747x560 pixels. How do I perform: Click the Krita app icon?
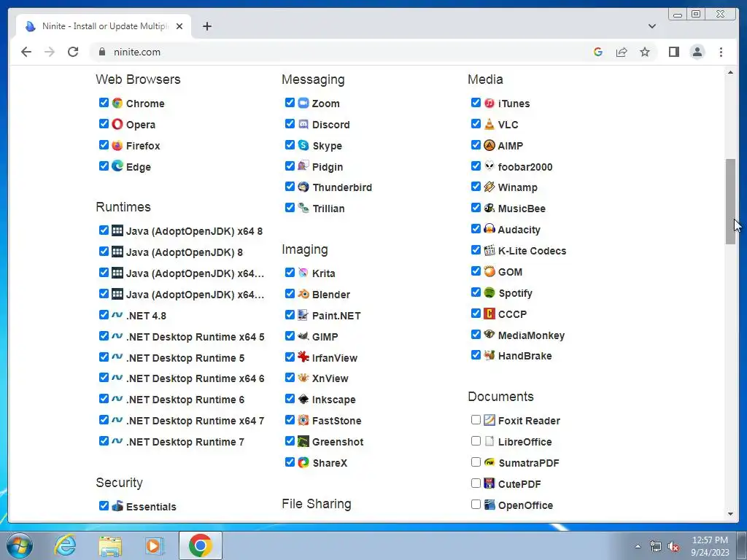click(303, 273)
